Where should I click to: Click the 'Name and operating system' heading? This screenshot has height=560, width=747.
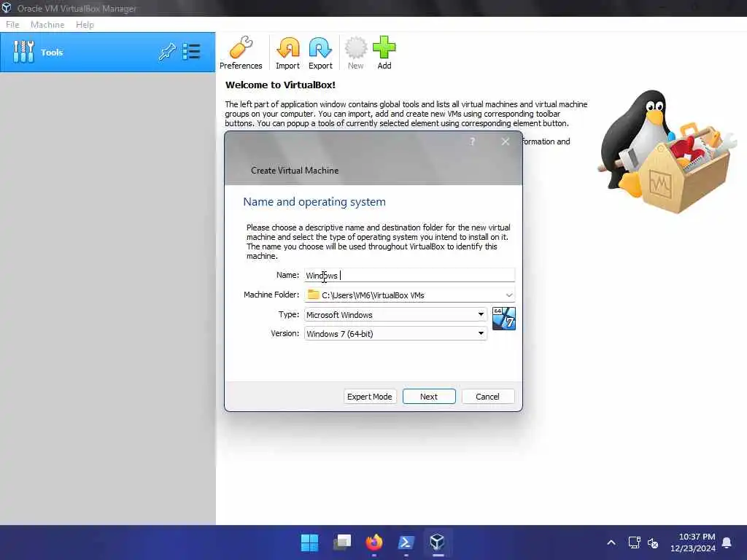point(314,202)
